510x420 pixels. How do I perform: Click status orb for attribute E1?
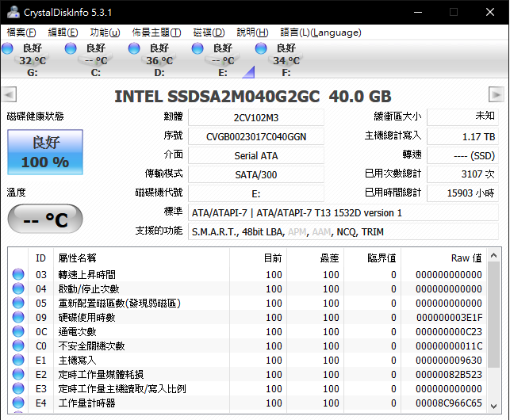(18, 361)
